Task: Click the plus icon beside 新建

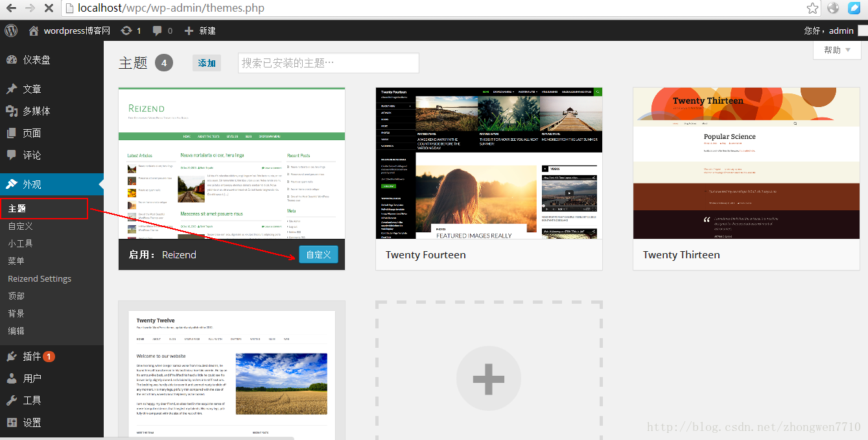Action: 189,31
